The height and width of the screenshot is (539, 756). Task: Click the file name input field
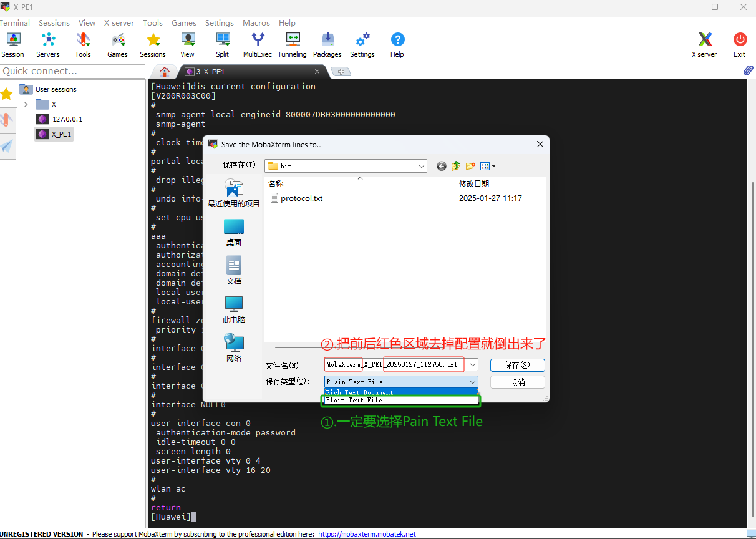pos(396,365)
